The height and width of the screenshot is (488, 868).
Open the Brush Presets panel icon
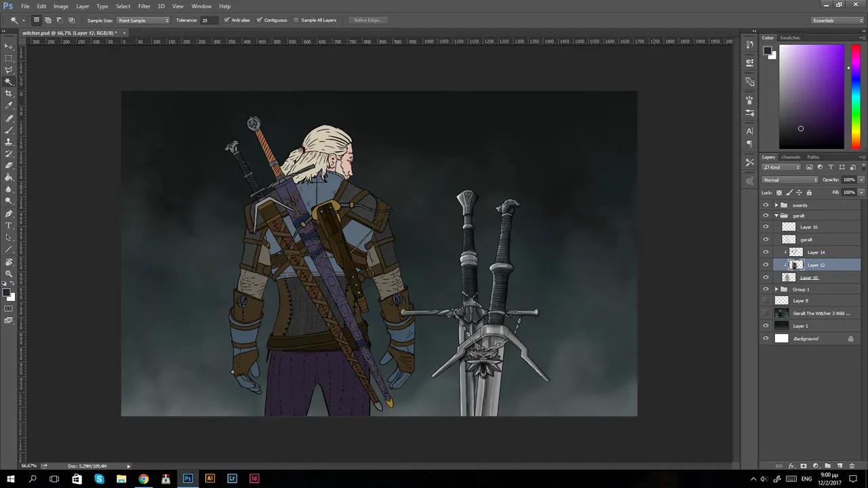point(749,113)
